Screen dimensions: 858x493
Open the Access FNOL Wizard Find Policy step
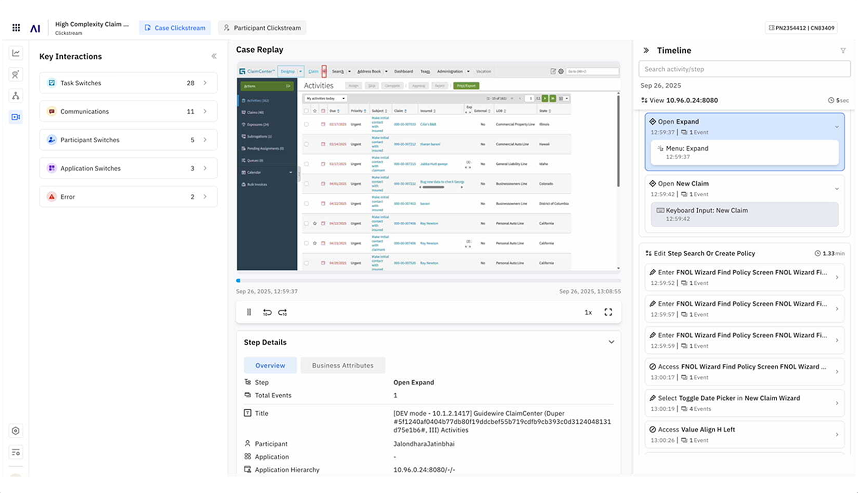click(744, 372)
